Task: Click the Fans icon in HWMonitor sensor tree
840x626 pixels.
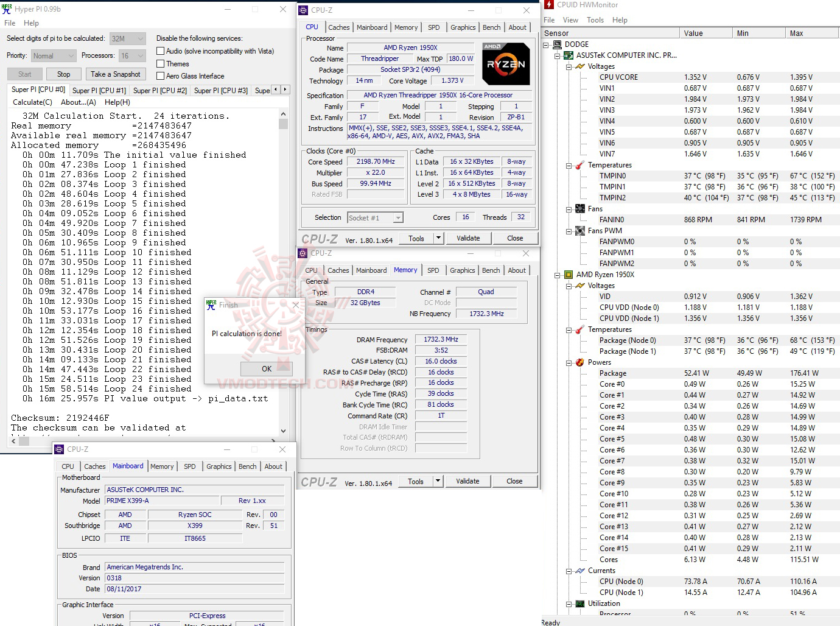Action: click(x=579, y=209)
